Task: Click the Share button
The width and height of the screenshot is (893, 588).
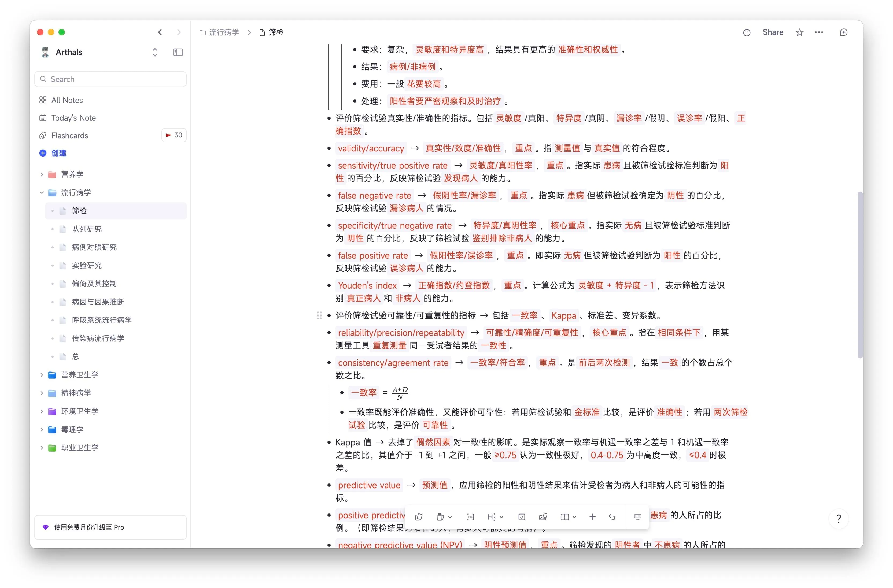Action: [x=773, y=32]
